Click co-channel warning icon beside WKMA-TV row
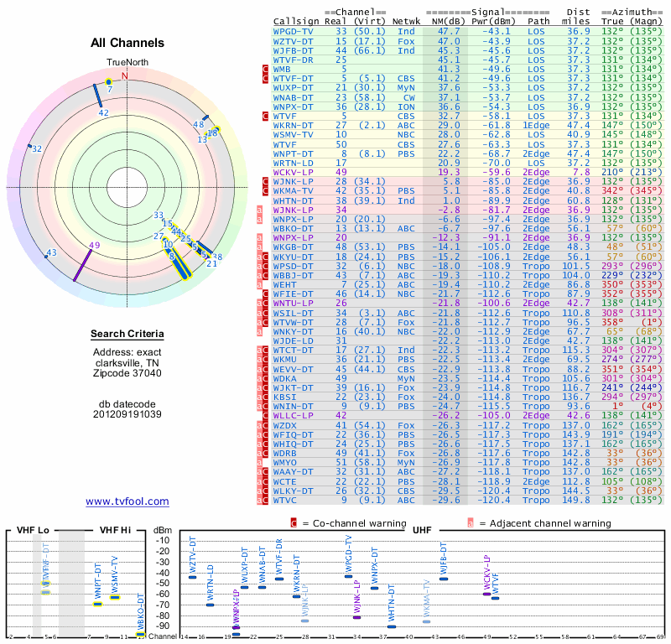This screenshot has width=671, height=644. pos(266,190)
